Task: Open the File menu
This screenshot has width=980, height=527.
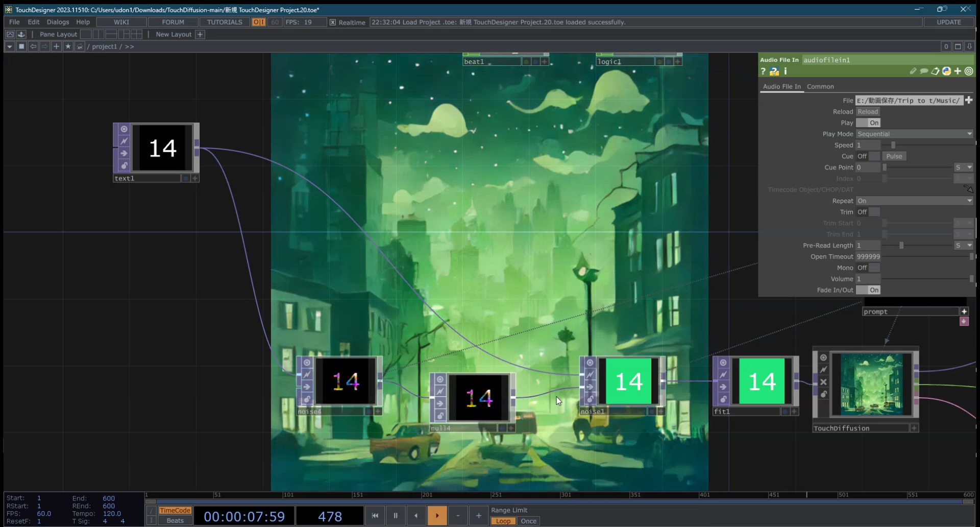Action: click(14, 22)
